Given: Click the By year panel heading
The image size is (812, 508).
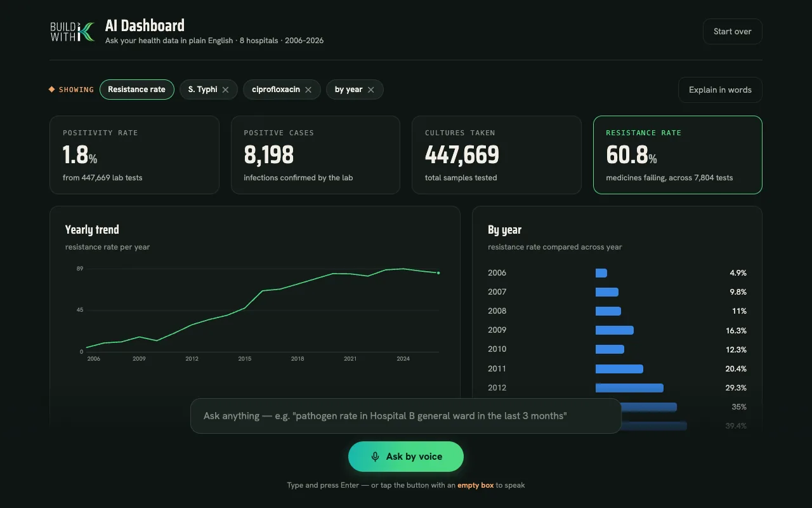Looking at the screenshot, I should tap(504, 230).
